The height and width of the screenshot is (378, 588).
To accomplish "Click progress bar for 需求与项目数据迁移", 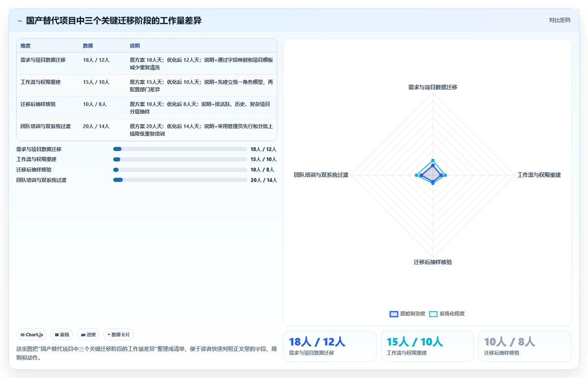I will pos(180,149).
